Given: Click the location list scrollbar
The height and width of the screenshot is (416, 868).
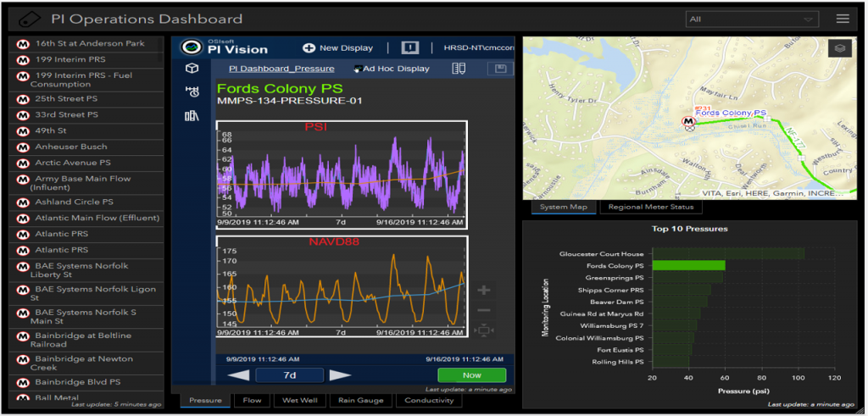Looking at the screenshot, I should click(160, 50).
